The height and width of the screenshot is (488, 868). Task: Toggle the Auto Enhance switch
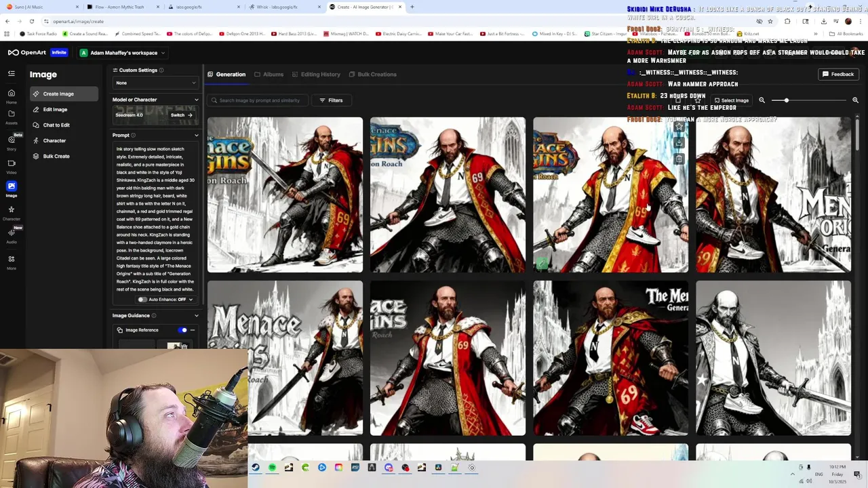click(x=142, y=300)
